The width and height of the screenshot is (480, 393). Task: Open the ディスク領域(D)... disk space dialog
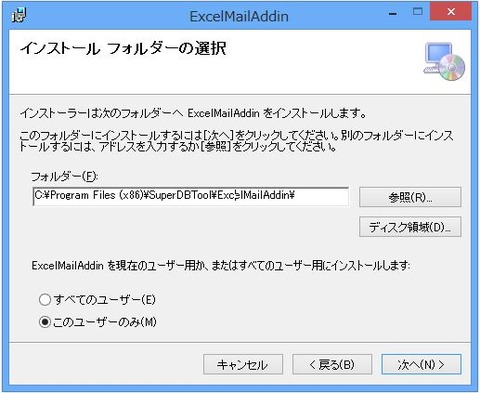pos(410,227)
